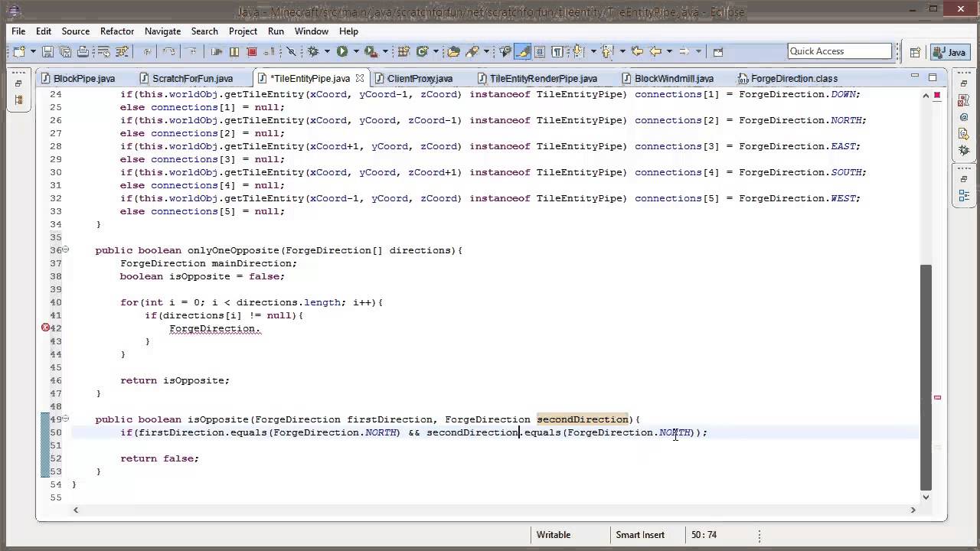Run the program with green Run icon
Screen dimensions: 980x551
click(342, 51)
